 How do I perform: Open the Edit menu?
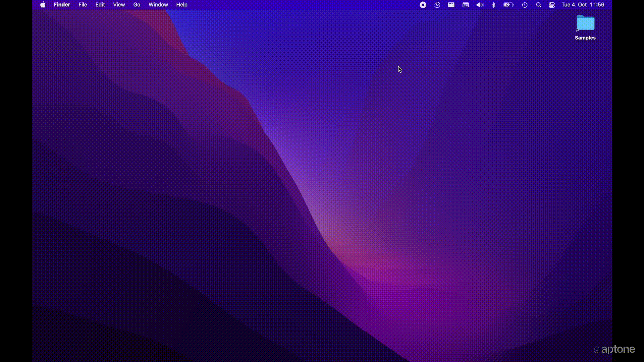(x=100, y=5)
